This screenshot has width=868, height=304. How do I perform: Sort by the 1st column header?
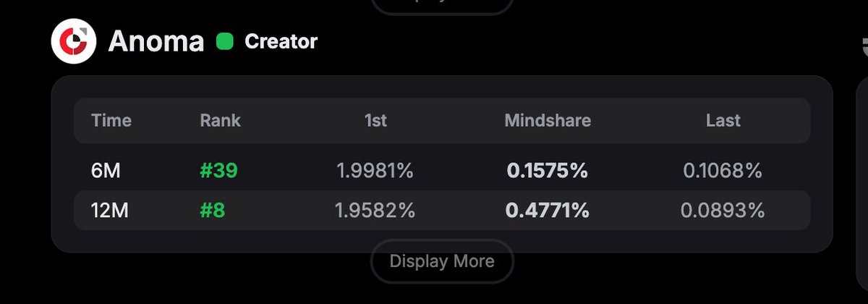375,121
